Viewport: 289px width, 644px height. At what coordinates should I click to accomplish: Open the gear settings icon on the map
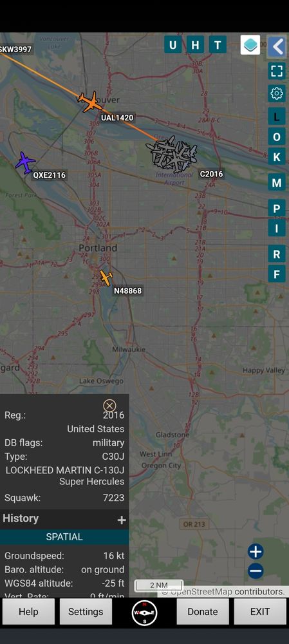[x=277, y=93]
